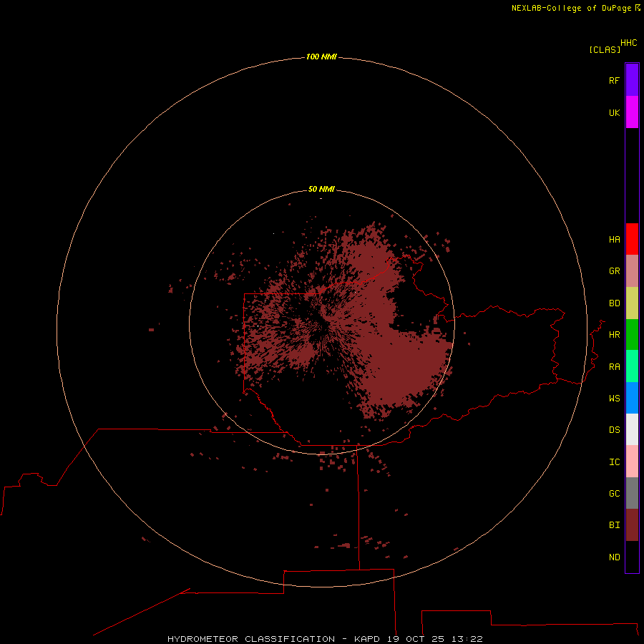Click the IC light pink swatch
644x644 pixels.
click(632, 462)
